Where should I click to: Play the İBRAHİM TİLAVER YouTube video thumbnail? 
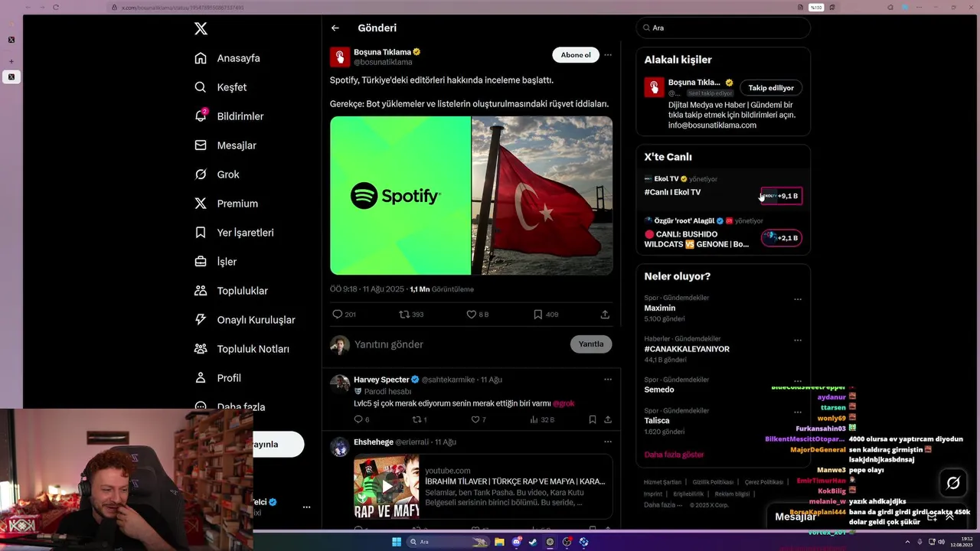click(x=387, y=487)
